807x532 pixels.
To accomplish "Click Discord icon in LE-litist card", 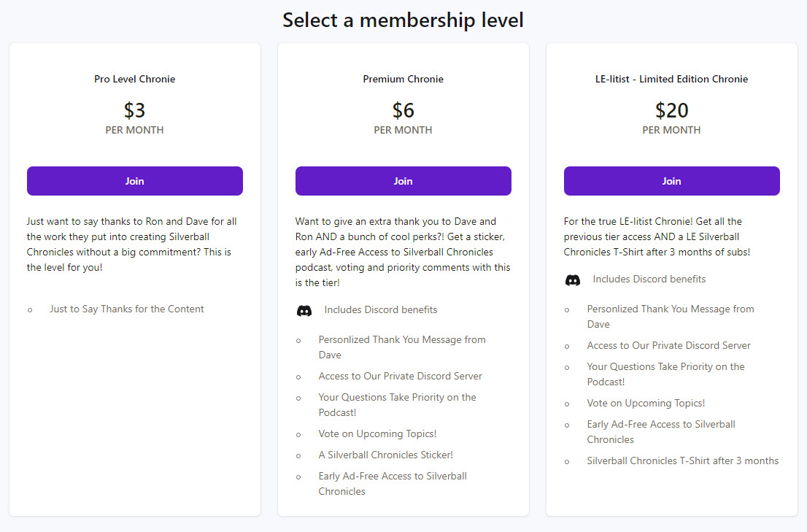I will click(x=573, y=280).
